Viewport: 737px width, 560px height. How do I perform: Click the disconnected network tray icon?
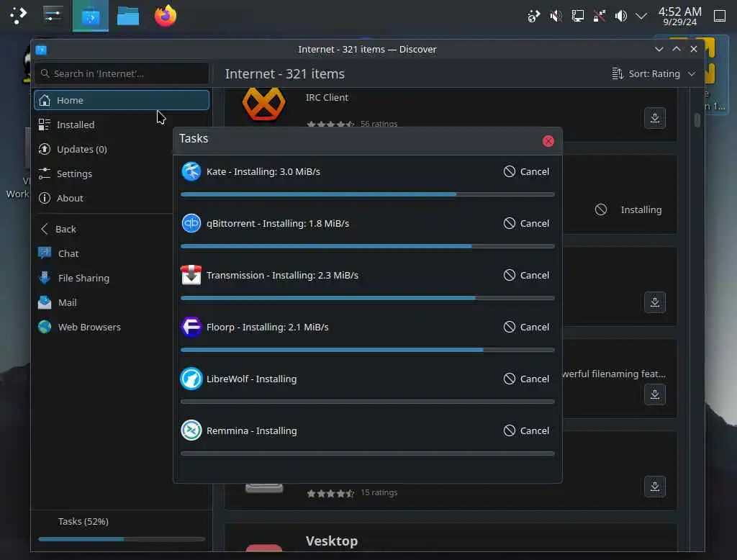600,17
